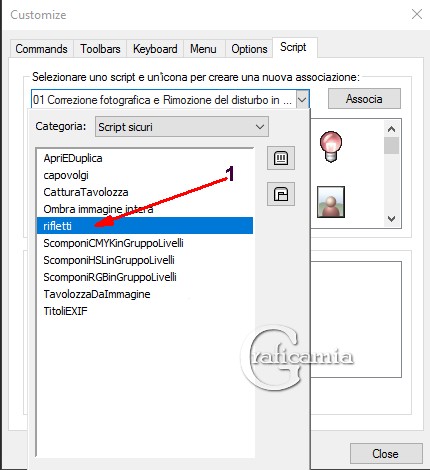This screenshot has height=470, width=430.
Task: Switch to the Toolbars tab
Action: 100,49
